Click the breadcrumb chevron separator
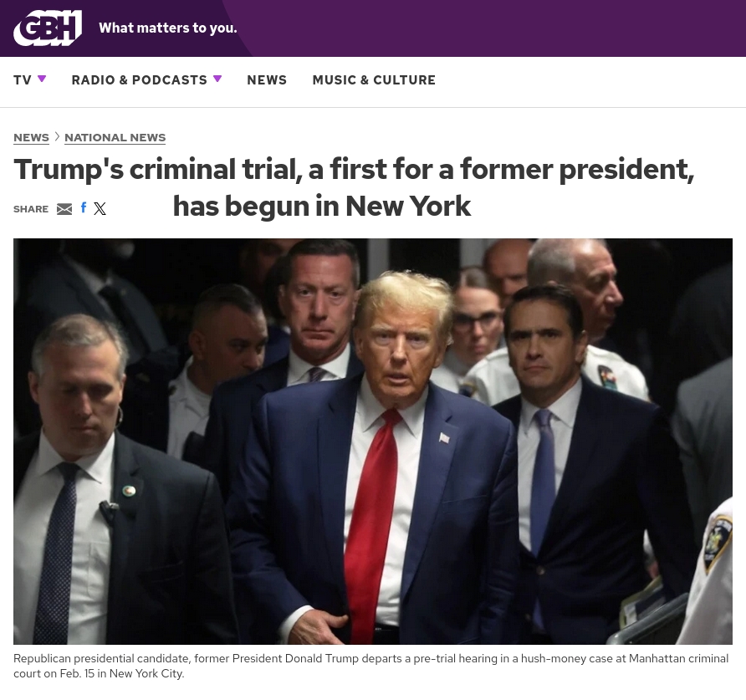The image size is (746, 700). 57,137
